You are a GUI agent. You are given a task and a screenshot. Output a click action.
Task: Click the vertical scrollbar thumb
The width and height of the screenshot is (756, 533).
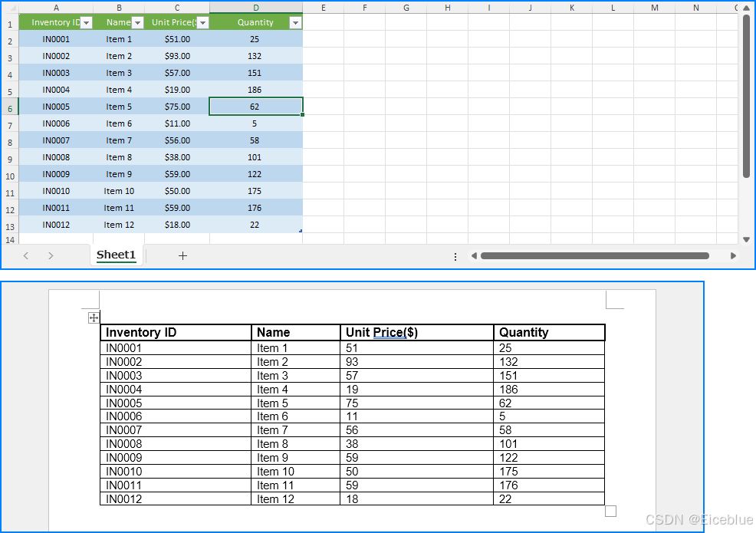coord(746,97)
